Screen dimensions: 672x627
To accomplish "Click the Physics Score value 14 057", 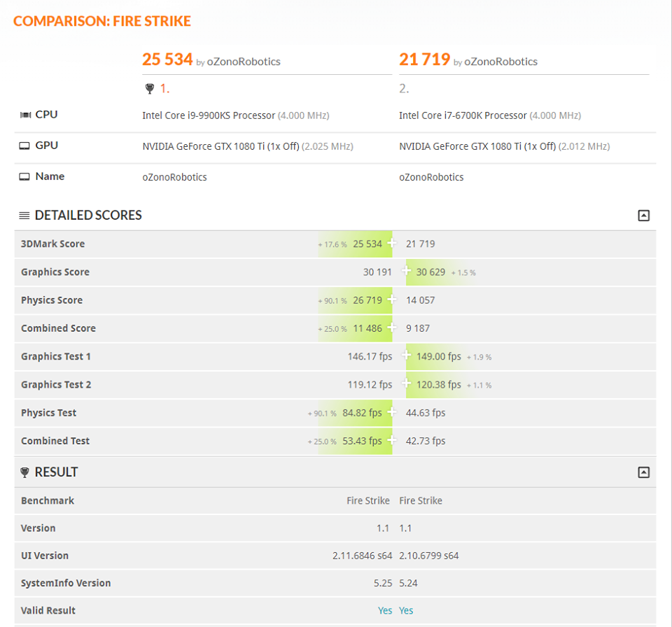I will click(x=421, y=300).
